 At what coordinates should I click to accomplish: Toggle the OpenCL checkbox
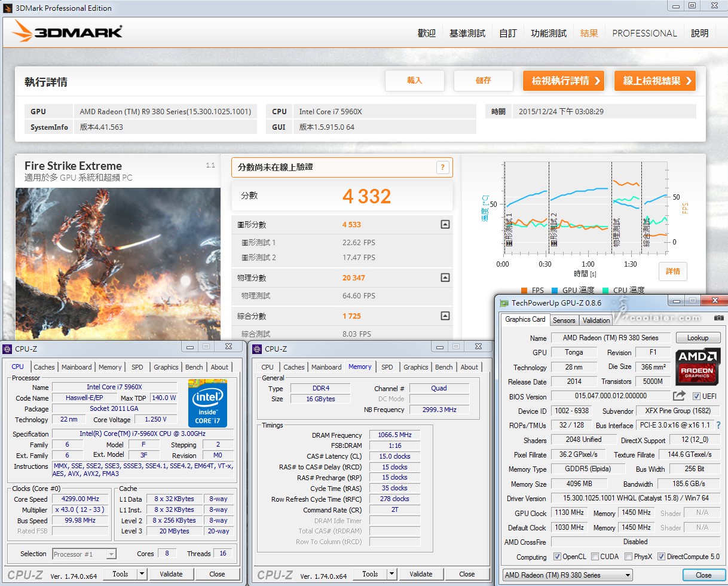[557, 557]
